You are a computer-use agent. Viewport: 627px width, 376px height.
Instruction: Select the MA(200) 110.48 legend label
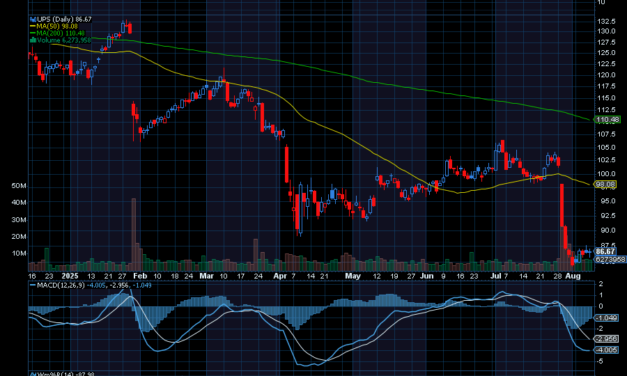click(x=60, y=33)
